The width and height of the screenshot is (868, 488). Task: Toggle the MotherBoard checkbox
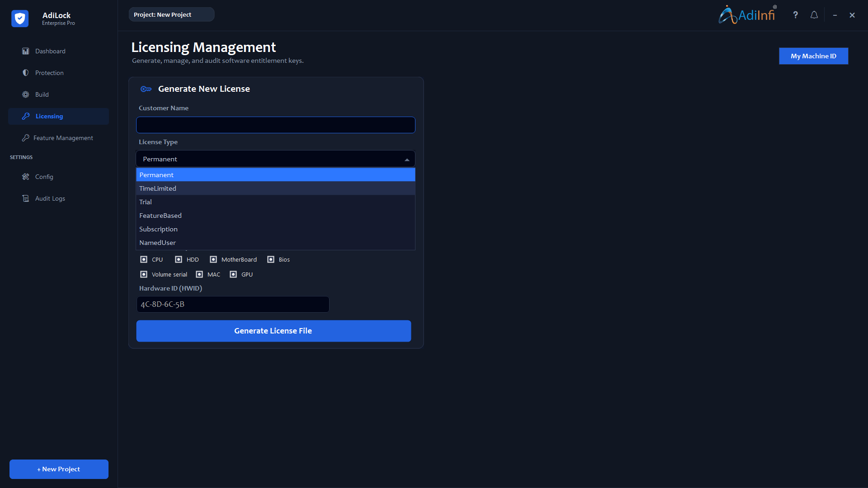[x=213, y=259]
